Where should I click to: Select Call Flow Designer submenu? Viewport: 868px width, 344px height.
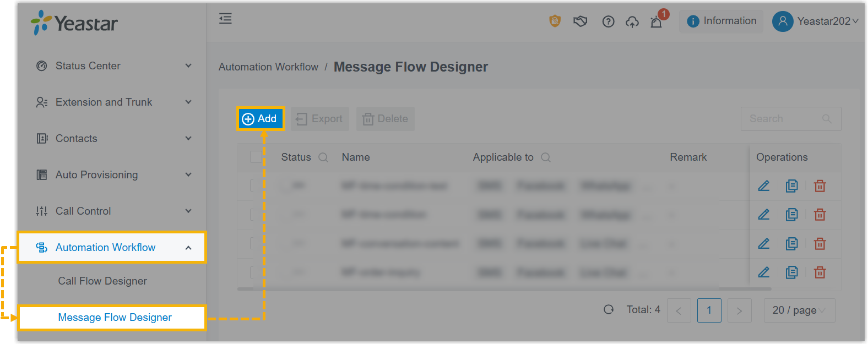pos(102,281)
